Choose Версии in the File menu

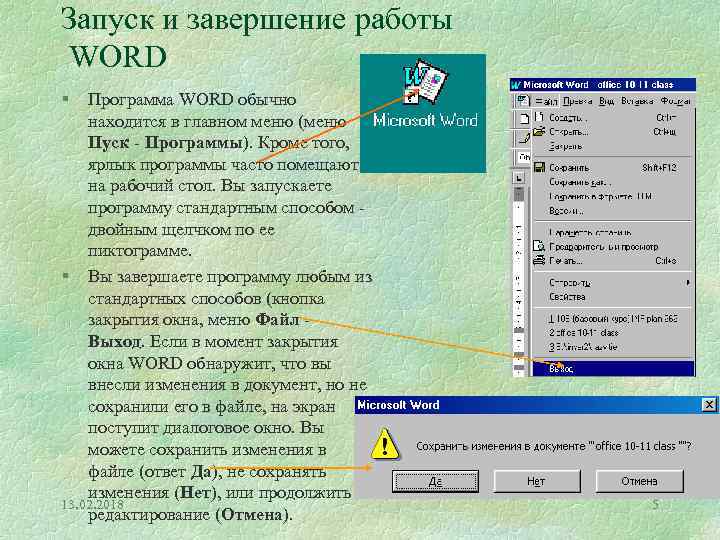tap(613, 211)
